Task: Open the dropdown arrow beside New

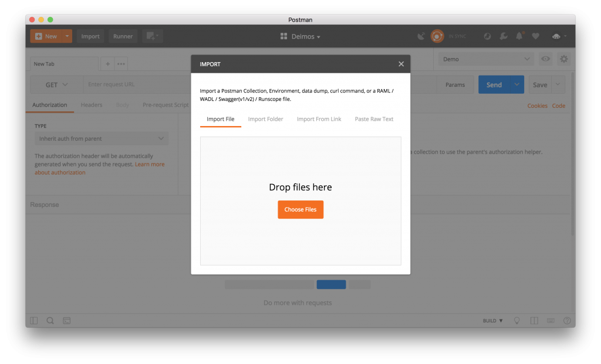Action: click(x=67, y=36)
